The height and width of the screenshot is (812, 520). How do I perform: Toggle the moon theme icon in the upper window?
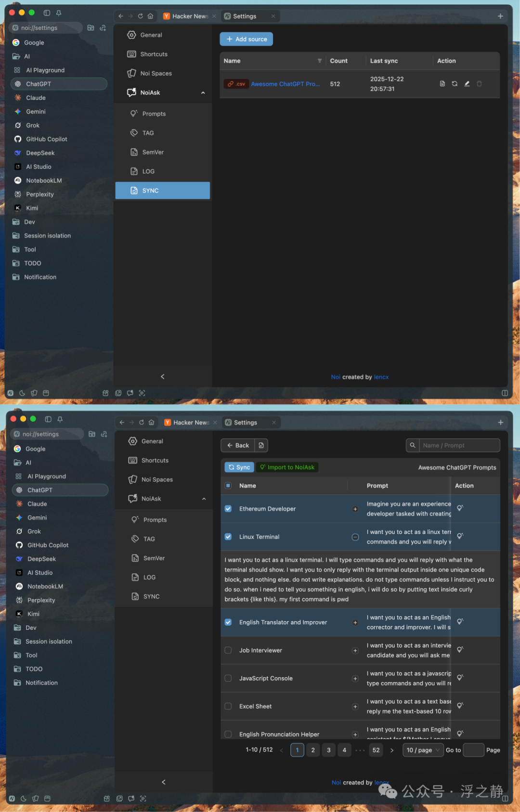[x=22, y=393]
